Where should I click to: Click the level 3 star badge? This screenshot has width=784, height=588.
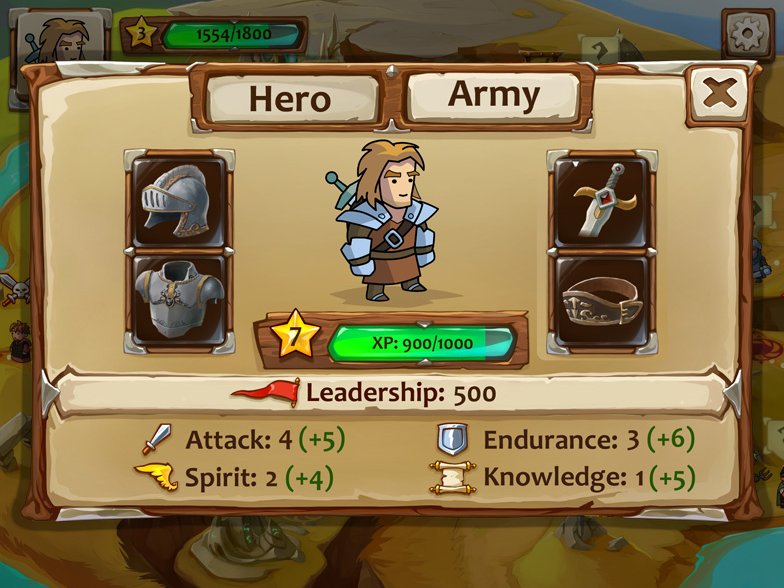(141, 34)
